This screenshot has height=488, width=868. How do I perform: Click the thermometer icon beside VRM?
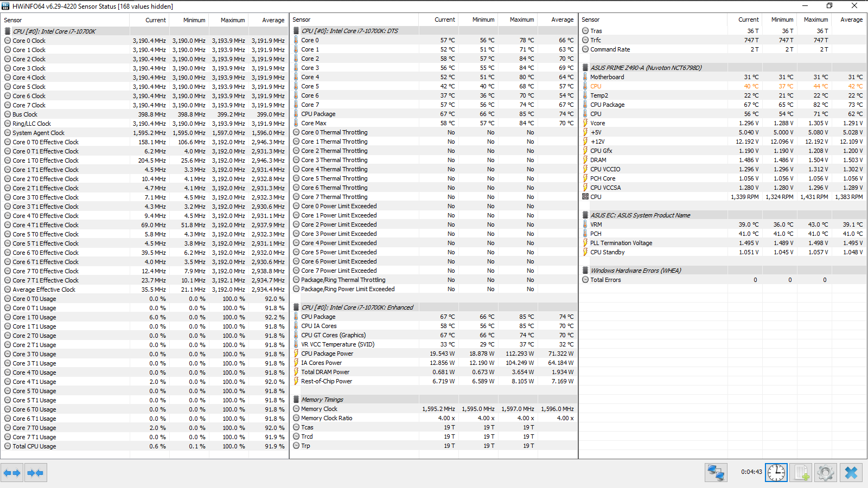tap(585, 224)
